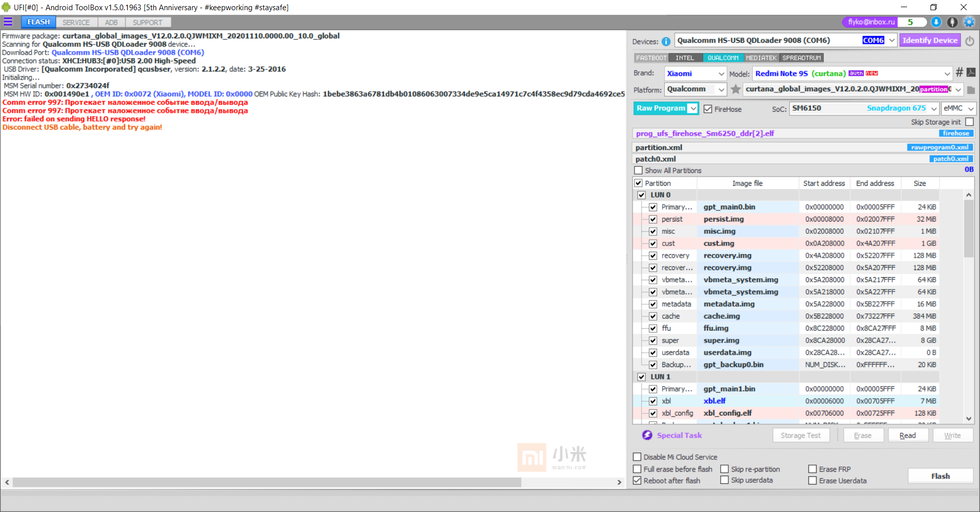Image resolution: width=980 pixels, height=512 pixels.
Task: Click the log panel horizontal scrollbar
Action: tap(266, 482)
